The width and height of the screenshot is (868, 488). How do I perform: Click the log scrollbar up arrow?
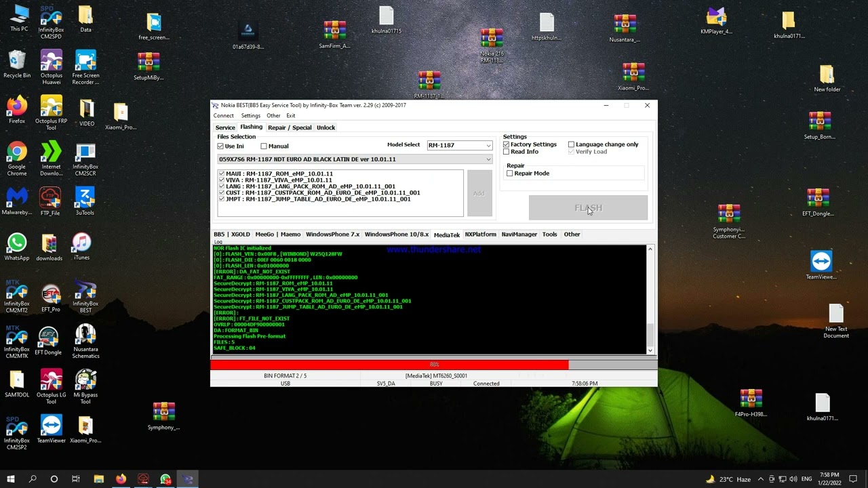(650, 249)
